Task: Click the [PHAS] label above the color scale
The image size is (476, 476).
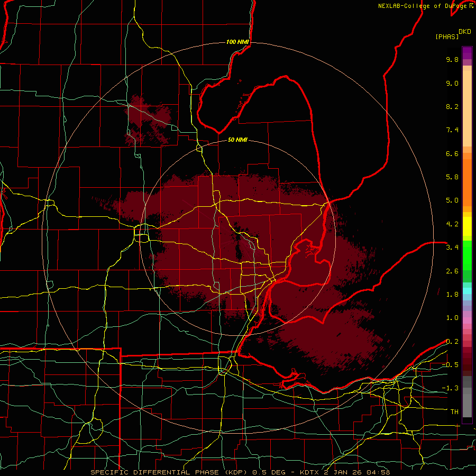Action: 447,37
